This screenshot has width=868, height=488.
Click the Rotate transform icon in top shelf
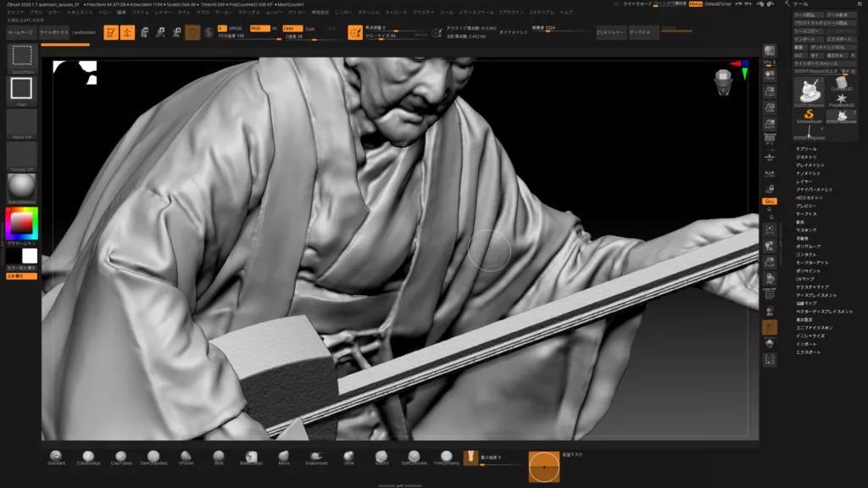(x=177, y=33)
